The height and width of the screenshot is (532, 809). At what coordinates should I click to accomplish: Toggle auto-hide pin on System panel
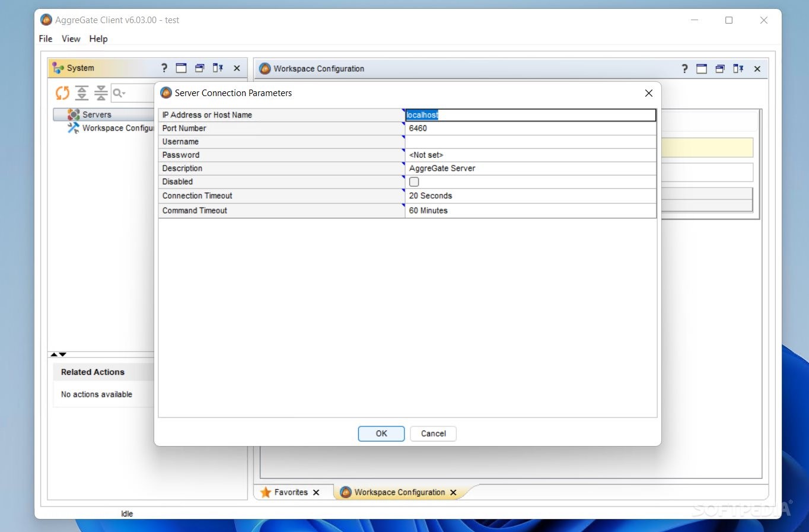pos(218,68)
